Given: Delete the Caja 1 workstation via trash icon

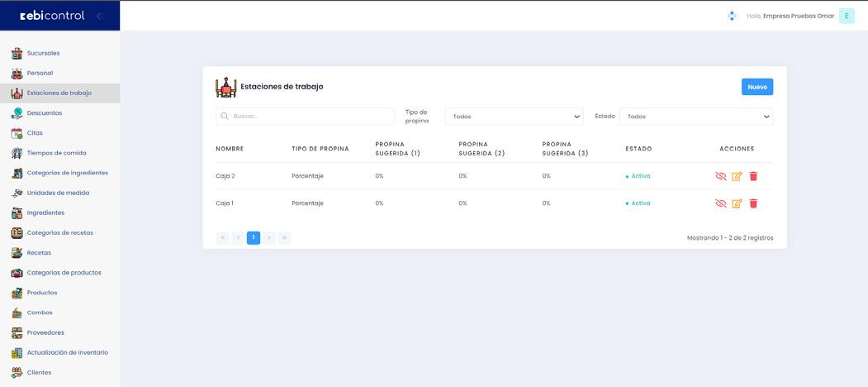Looking at the screenshot, I should 753,203.
